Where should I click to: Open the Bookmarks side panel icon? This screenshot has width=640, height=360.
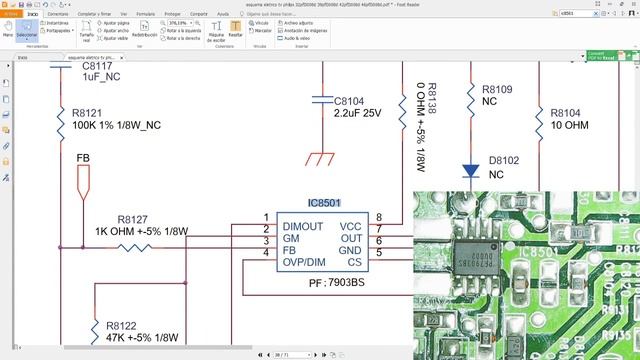coord(6,83)
